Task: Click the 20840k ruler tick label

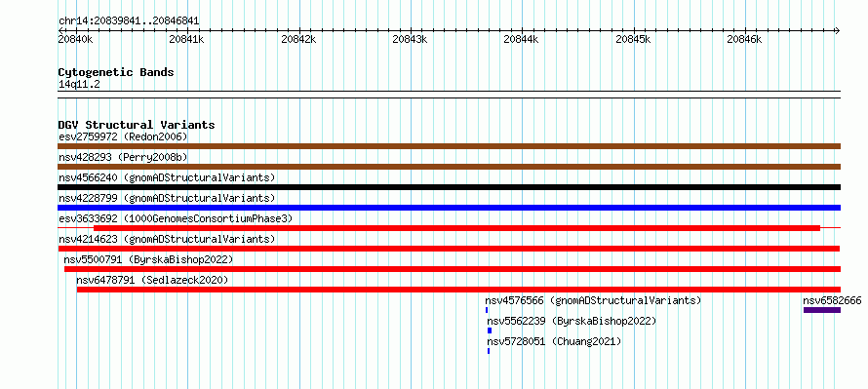Action: (x=76, y=39)
